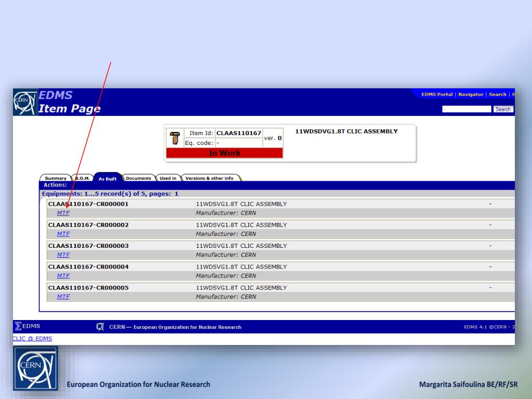Open the EDMS Portal link
Viewport: 532px width, 399px height.
[436, 95]
